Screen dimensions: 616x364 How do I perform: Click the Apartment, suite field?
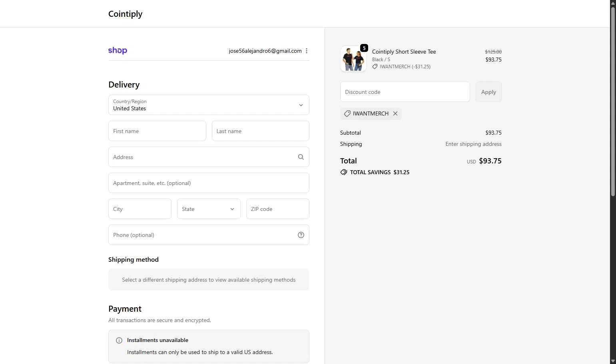[209, 183]
